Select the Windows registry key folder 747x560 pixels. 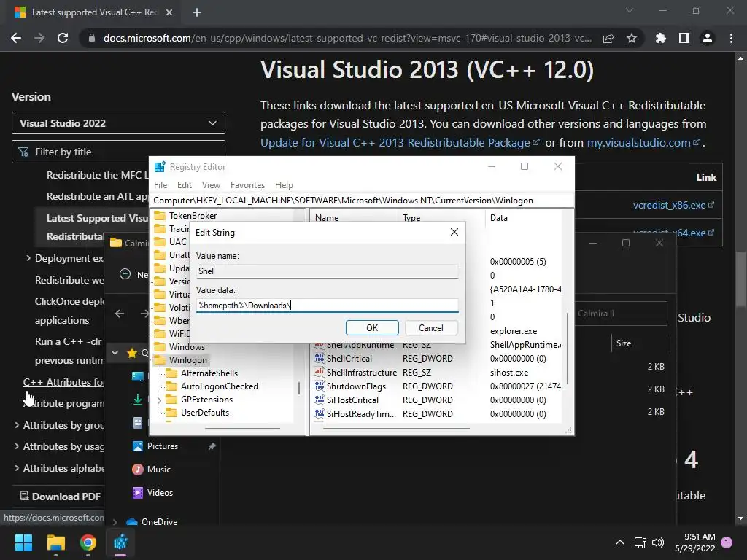pyautogui.click(x=160, y=346)
